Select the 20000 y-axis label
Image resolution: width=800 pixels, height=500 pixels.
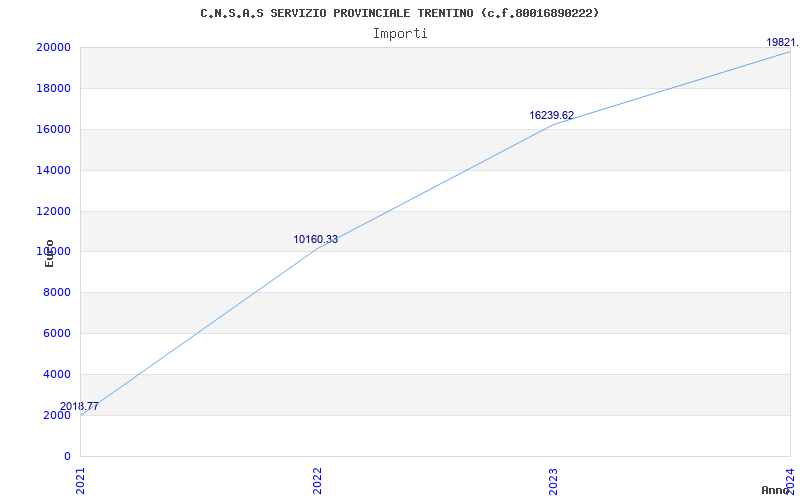(x=53, y=47)
